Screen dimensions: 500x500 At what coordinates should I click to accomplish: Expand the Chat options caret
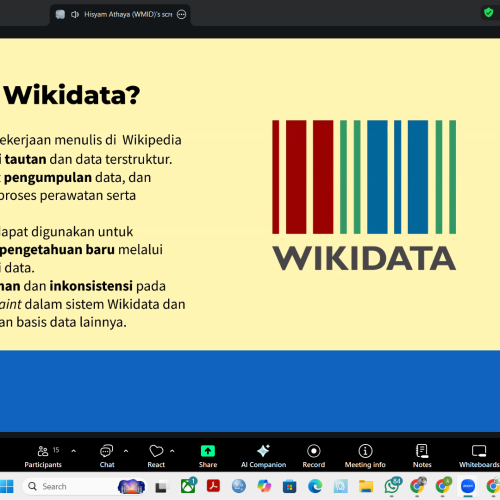click(126, 451)
